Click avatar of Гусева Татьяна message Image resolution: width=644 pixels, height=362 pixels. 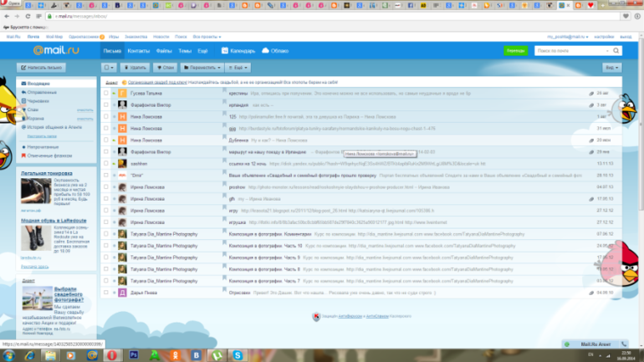[122, 93]
